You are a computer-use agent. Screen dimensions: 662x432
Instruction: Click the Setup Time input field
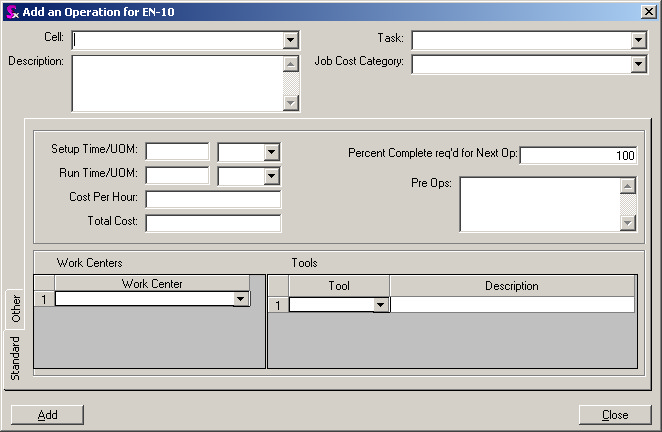pos(177,152)
